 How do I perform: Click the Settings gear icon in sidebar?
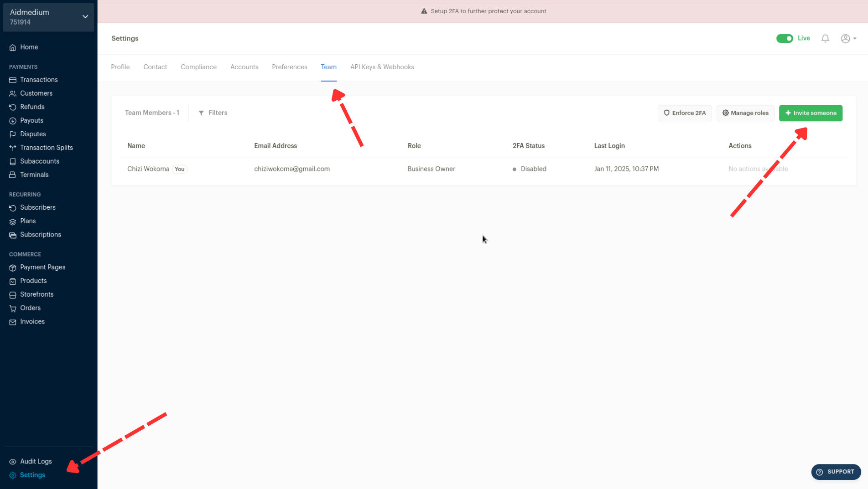tap(13, 475)
